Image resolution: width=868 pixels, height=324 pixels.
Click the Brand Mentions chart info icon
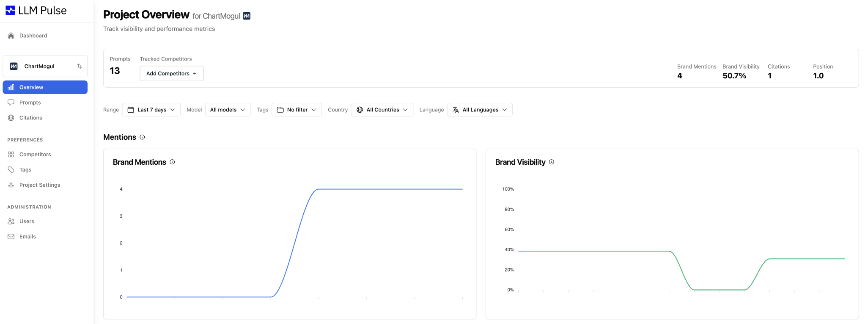click(172, 162)
